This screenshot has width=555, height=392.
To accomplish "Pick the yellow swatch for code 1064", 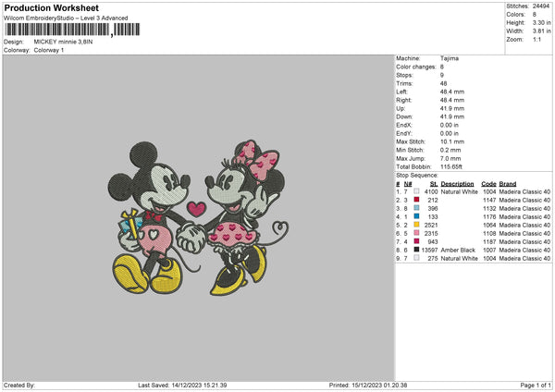I will pyautogui.click(x=416, y=225).
